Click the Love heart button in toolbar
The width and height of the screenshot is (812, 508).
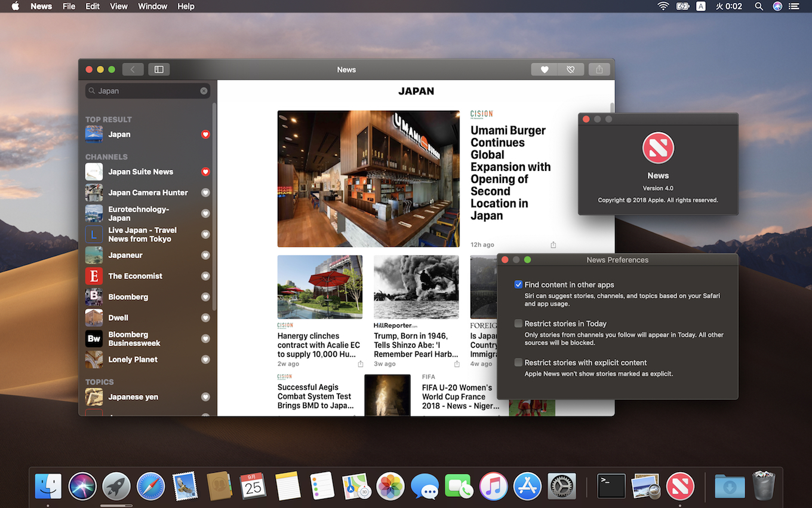point(544,69)
